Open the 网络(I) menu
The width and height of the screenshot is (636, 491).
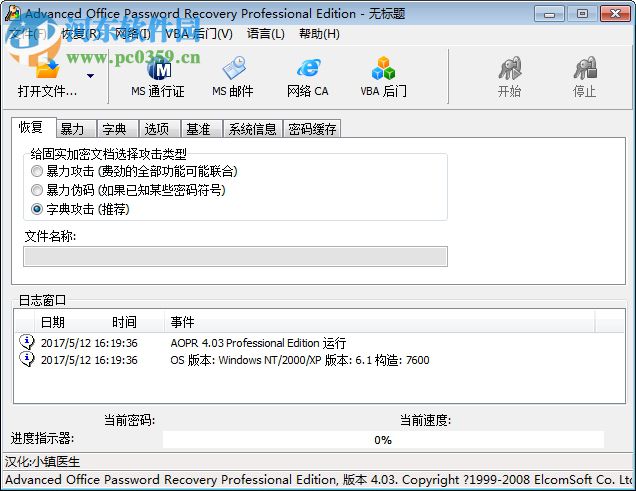pyautogui.click(x=133, y=34)
